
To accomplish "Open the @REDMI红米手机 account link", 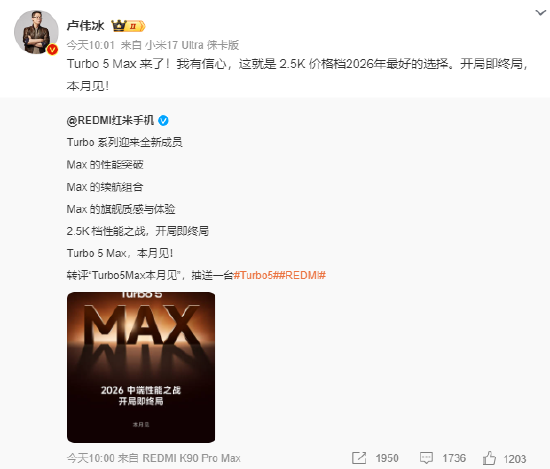I will [x=110, y=120].
